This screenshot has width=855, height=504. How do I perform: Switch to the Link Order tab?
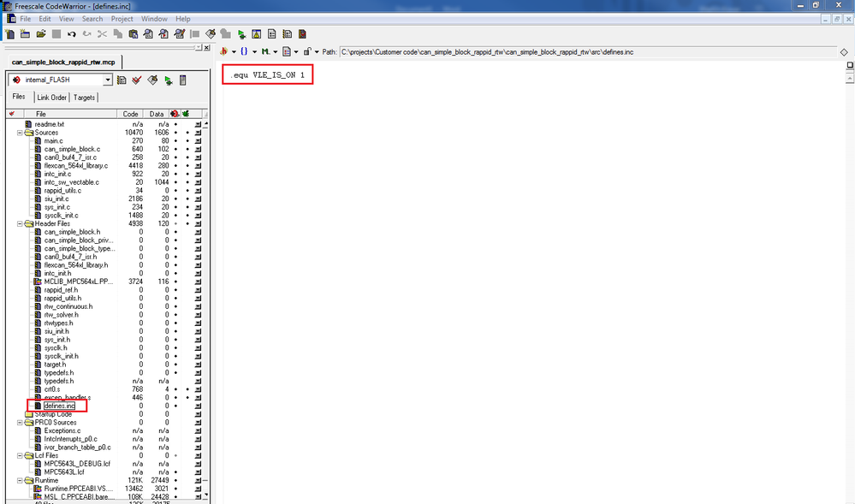pyautogui.click(x=52, y=97)
